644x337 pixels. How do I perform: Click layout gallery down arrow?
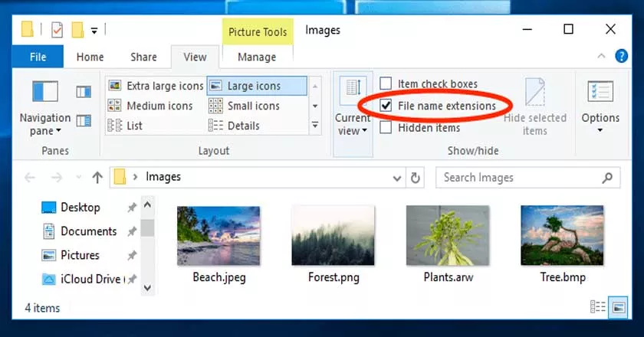[315, 106]
